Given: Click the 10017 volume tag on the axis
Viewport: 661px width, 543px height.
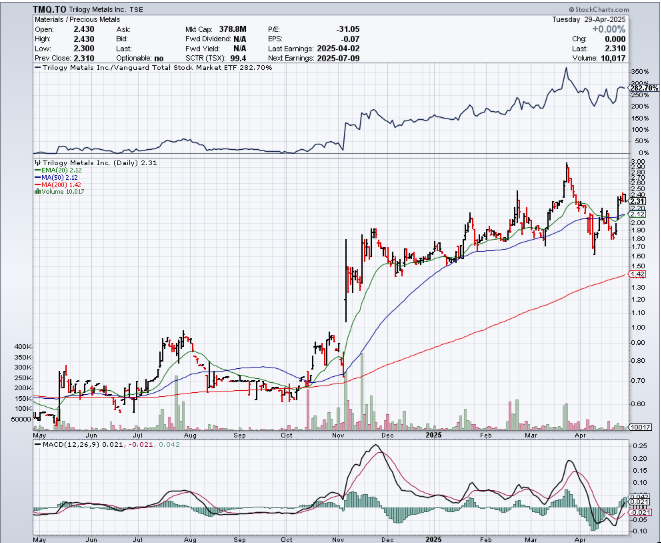Looking at the screenshot, I should click(642, 427).
